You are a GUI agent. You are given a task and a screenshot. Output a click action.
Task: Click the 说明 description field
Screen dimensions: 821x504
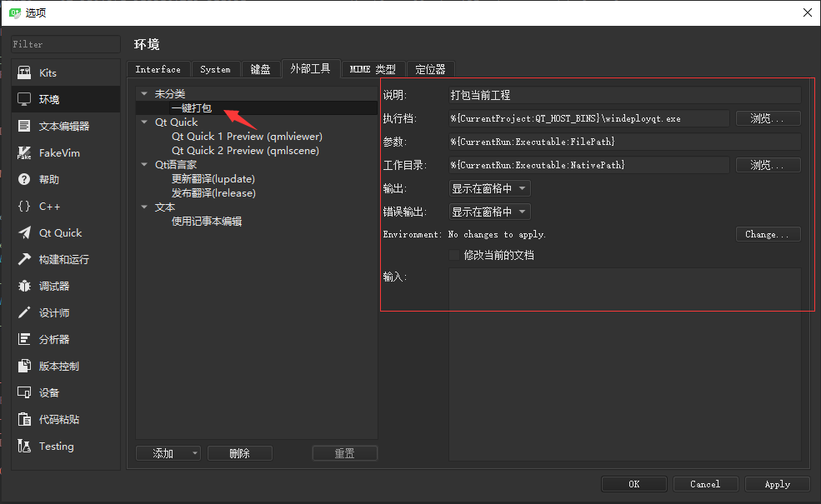tap(624, 95)
